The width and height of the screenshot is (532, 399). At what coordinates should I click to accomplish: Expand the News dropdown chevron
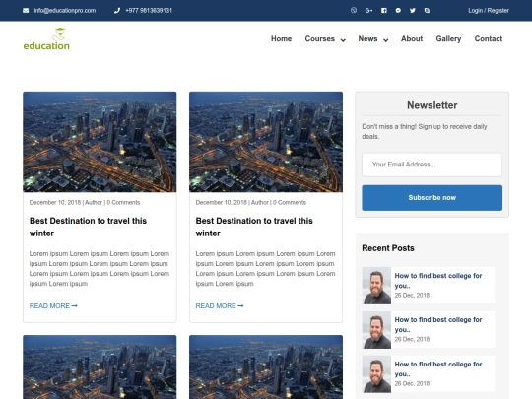386,40
